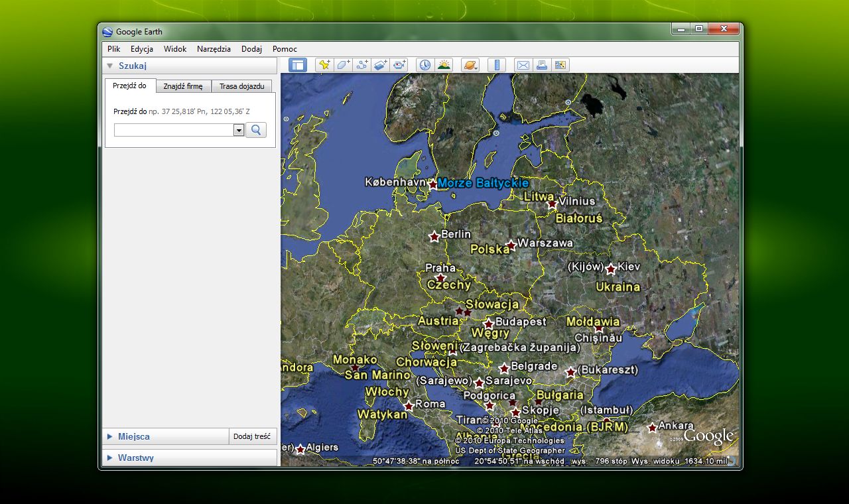Select the Add Polygon tool
Screen dimensions: 849x504
(x=342, y=65)
